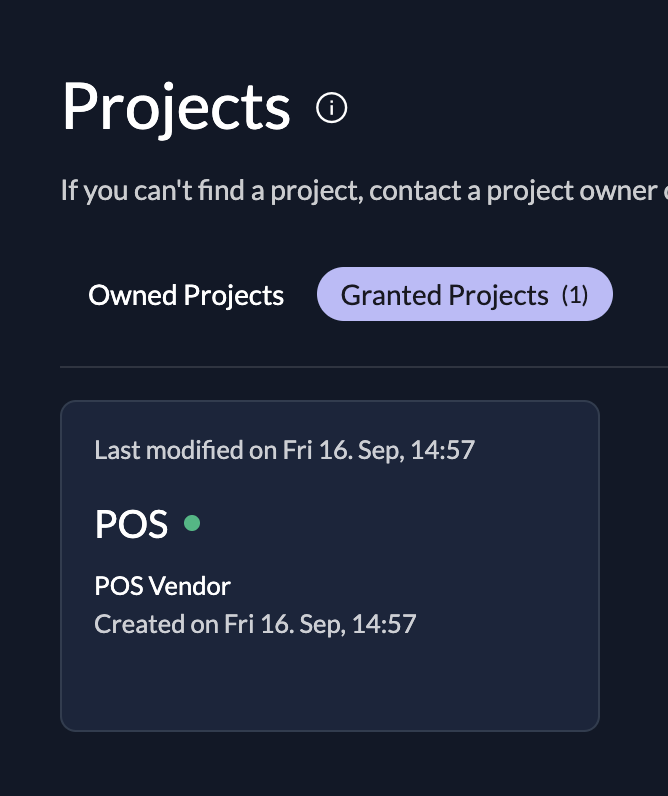This screenshot has height=796, width=668.
Task: Click the Last modified timestamp on the card
Action: 284,450
